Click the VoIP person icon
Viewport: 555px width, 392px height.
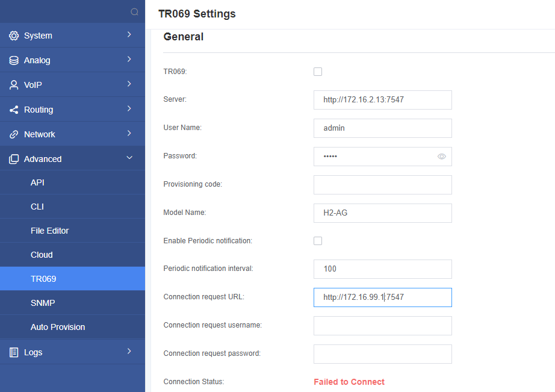click(14, 85)
